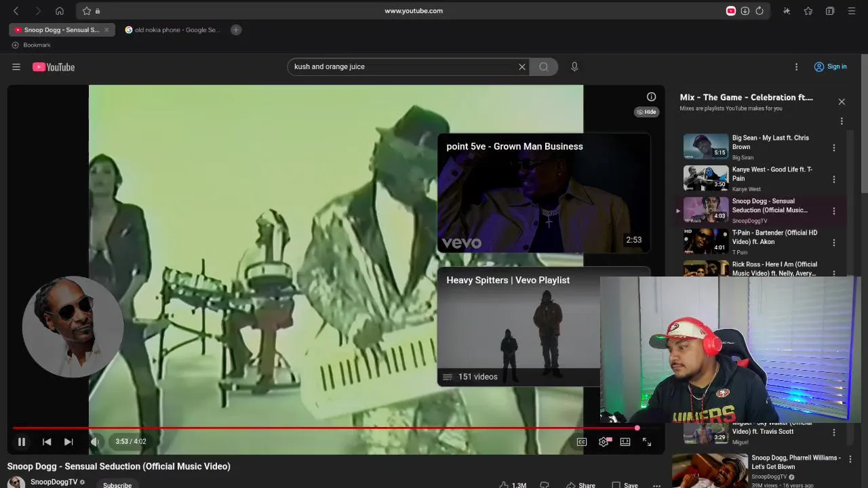This screenshot has height=488, width=868.
Task: Like the video (1.3M)
Action: click(x=513, y=485)
